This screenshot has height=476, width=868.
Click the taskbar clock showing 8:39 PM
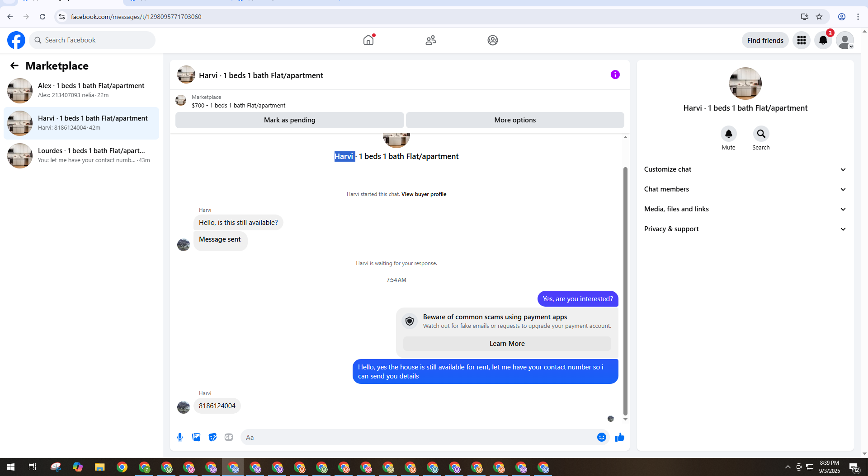tap(829, 467)
